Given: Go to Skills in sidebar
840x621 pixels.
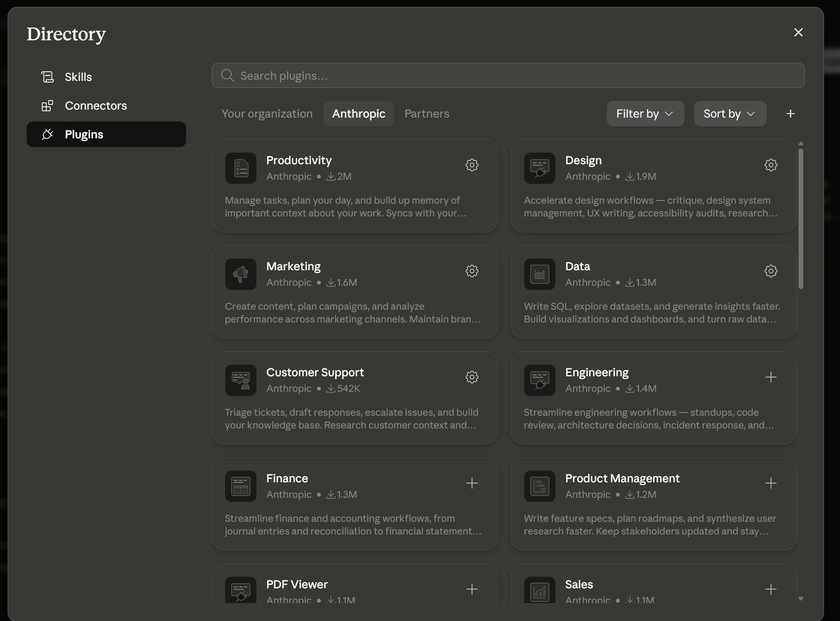Looking at the screenshot, I should [x=106, y=77].
